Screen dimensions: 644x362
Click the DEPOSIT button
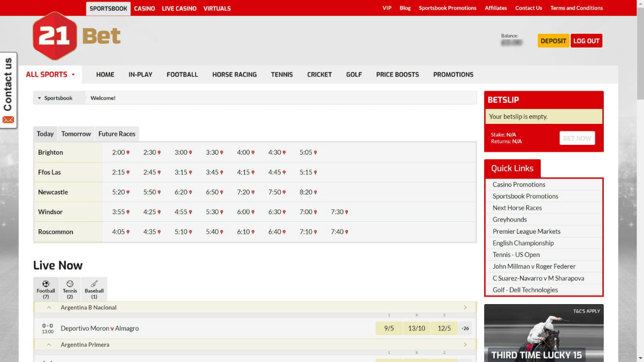[x=553, y=41]
